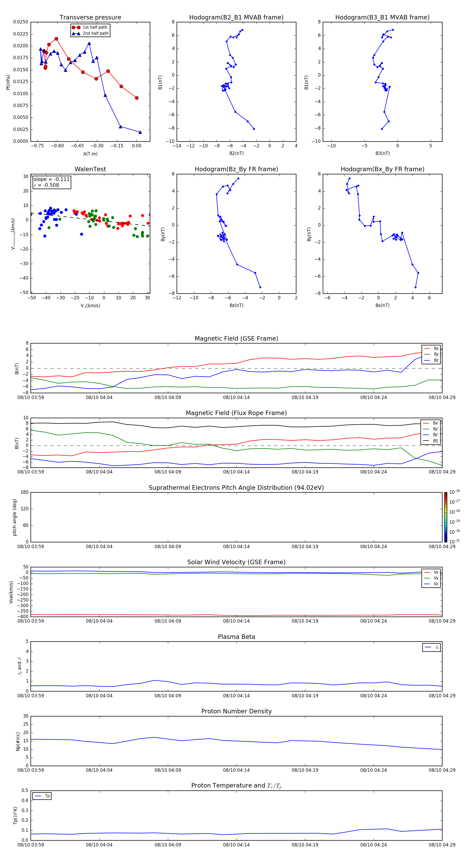473x868 pixels.
Task: Click the "A(T·m)" x-axis label
Action: [90, 154]
